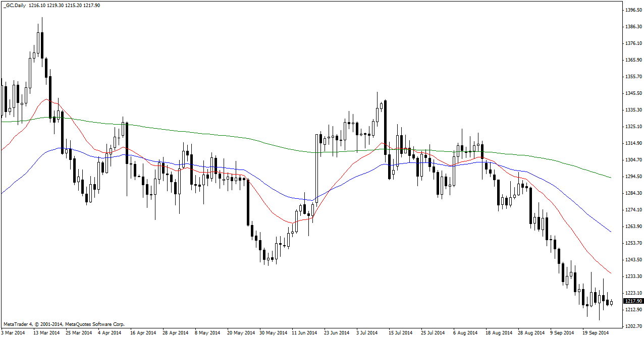Click the 3 Mar 2014 date label

coord(13,333)
